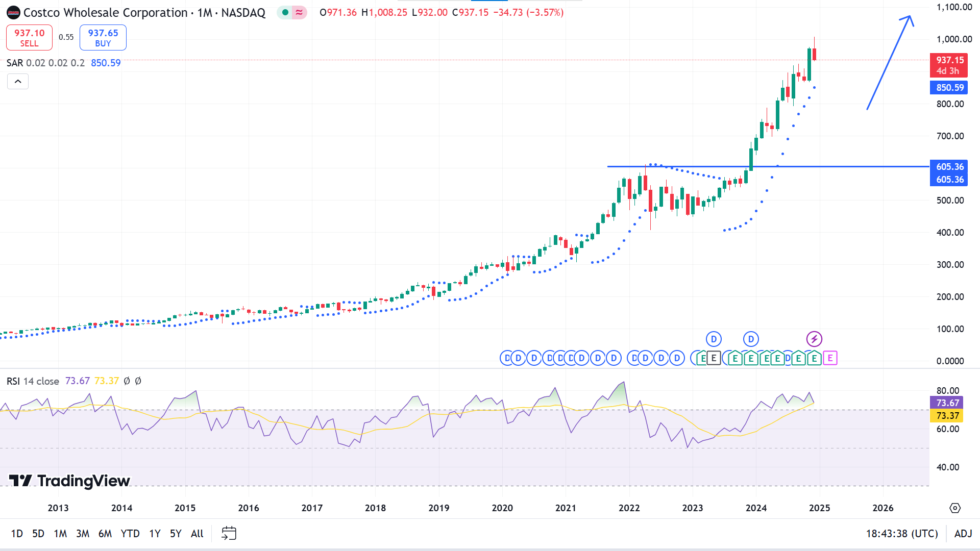
Task: Toggle ADJ adjusted data setting
Action: click(x=963, y=534)
